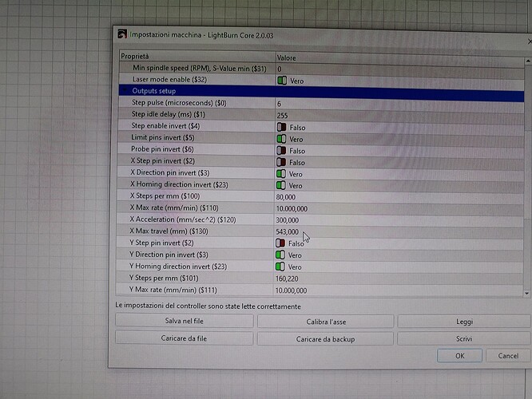532x399 pixels.
Task: Click the Leggi button
Action: pyautogui.click(x=463, y=322)
